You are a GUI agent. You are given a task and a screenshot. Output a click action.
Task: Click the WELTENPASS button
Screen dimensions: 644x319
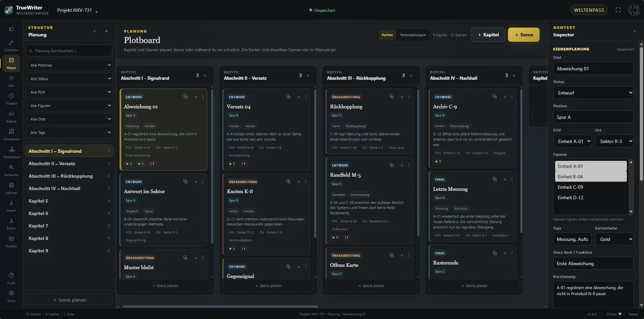[x=589, y=10]
